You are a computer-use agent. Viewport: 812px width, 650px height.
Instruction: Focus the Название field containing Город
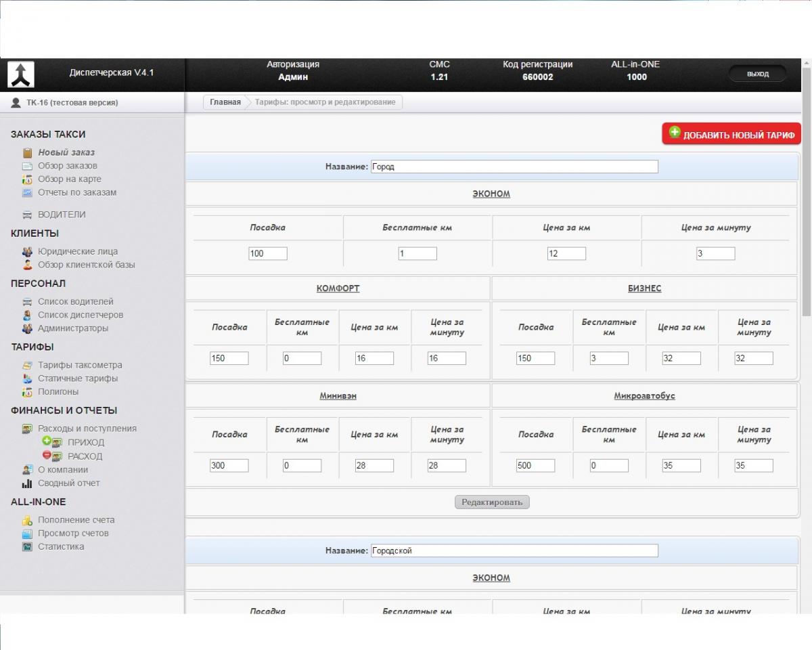tap(514, 167)
